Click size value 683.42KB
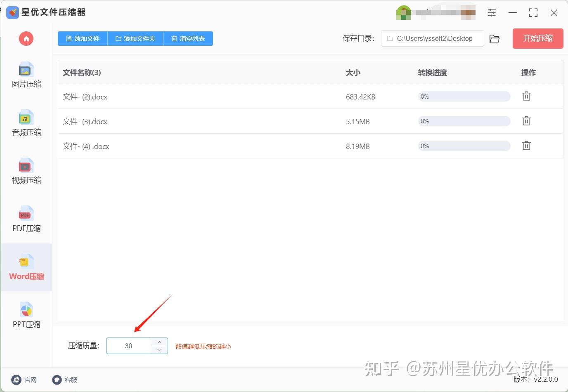The height and width of the screenshot is (392, 568). click(x=360, y=97)
